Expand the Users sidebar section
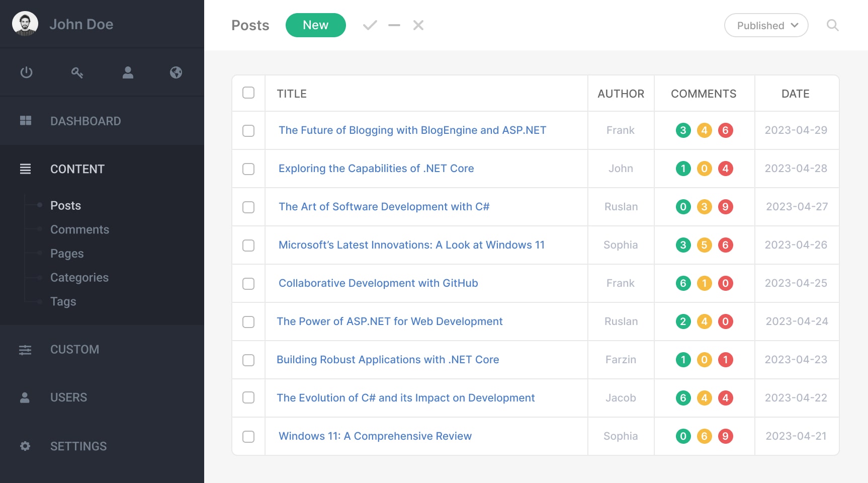 pos(68,397)
